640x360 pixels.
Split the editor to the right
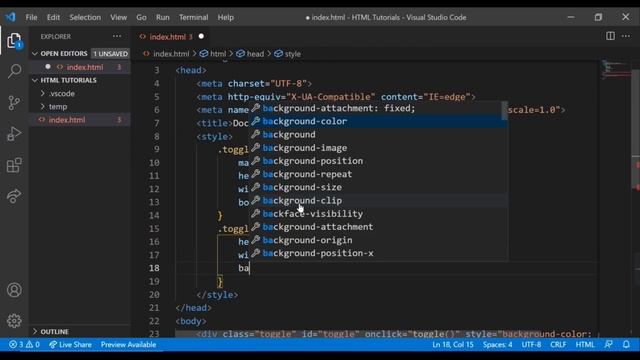[610, 36]
